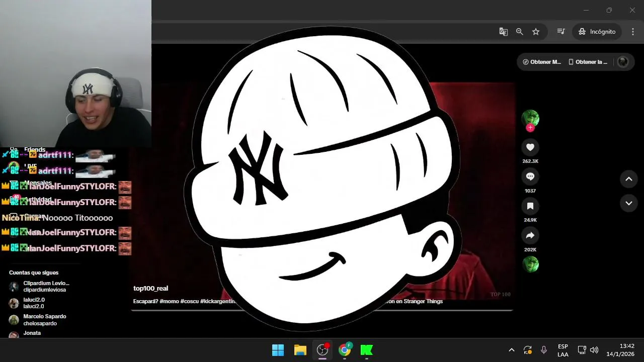Like the TikTok video with the heart icon
This screenshot has height=362, width=644.
530,147
